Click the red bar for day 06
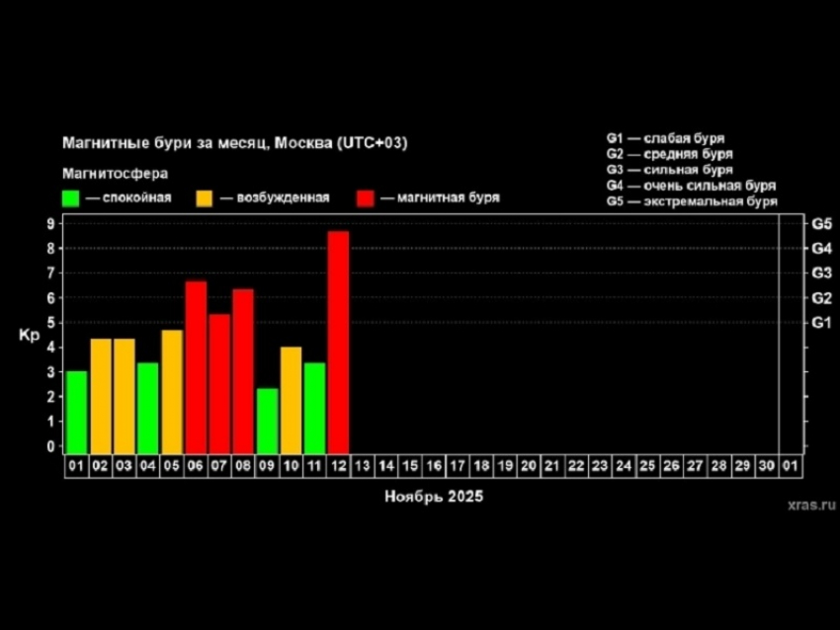This screenshot has width=840, height=630. [x=196, y=365]
